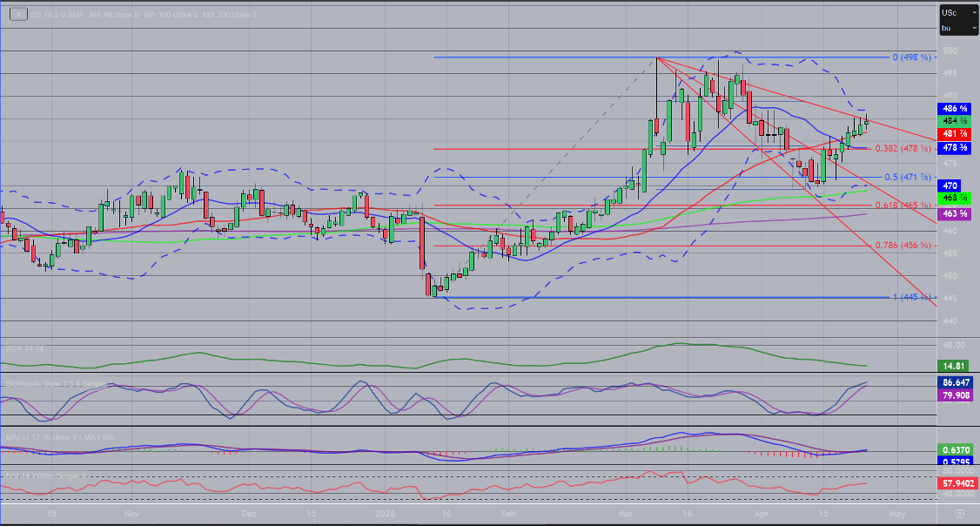Open the bu unit dropdown

(x=957, y=28)
